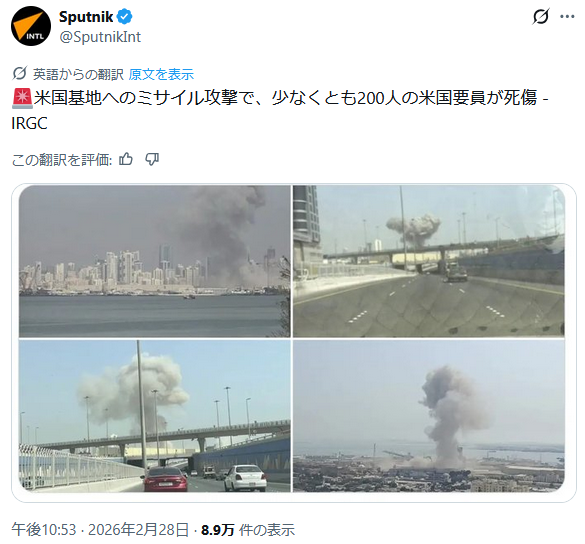The image size is (585, 544).
Task: Open the aerial port smoke plume photo
Action: click(429, 416)
